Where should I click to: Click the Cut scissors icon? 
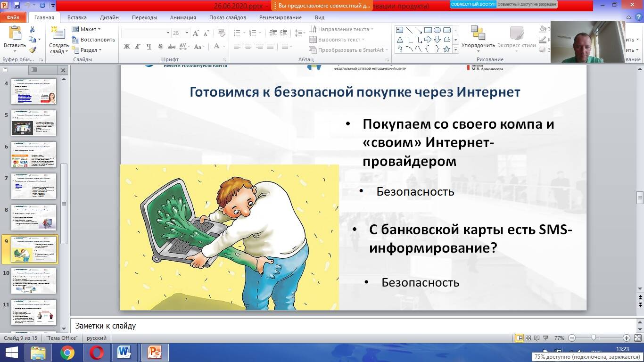[x=33, y=29]
